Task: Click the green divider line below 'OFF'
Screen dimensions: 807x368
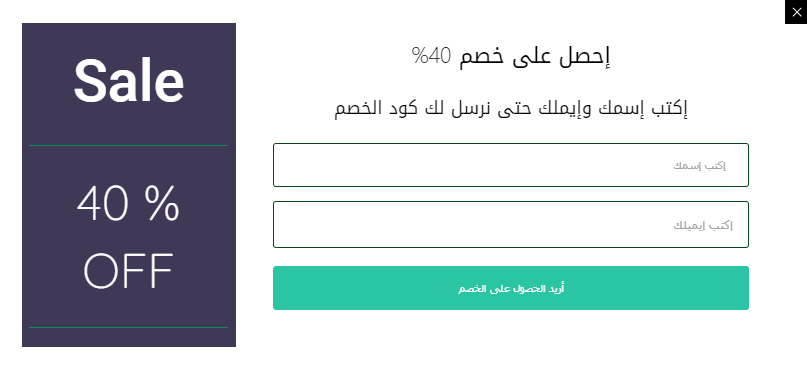Action: (128, 327)
